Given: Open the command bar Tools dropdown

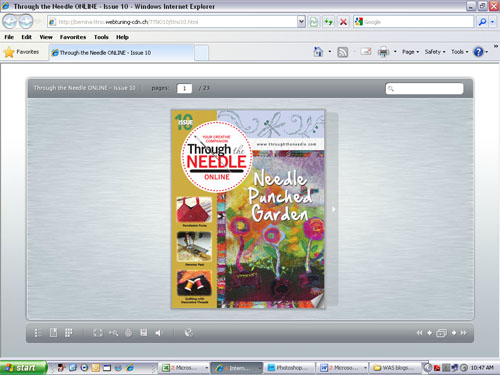Looking at the screenshot, I should tap(460, 52).
